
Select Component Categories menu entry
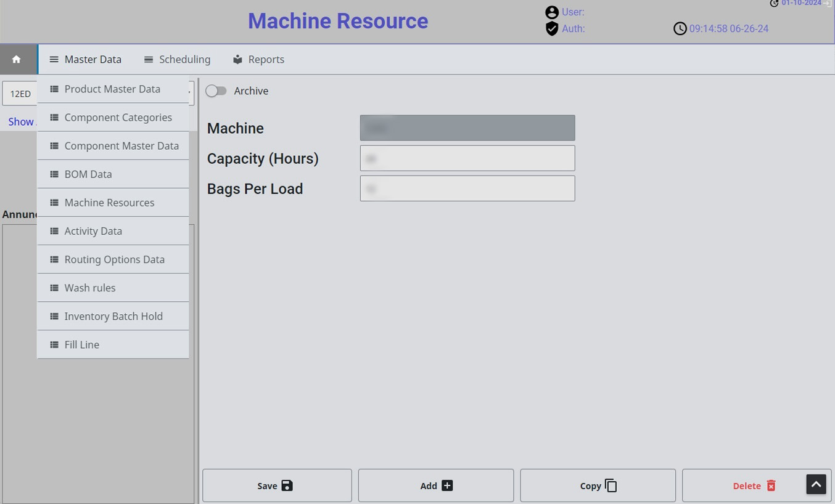coord(113,117)
